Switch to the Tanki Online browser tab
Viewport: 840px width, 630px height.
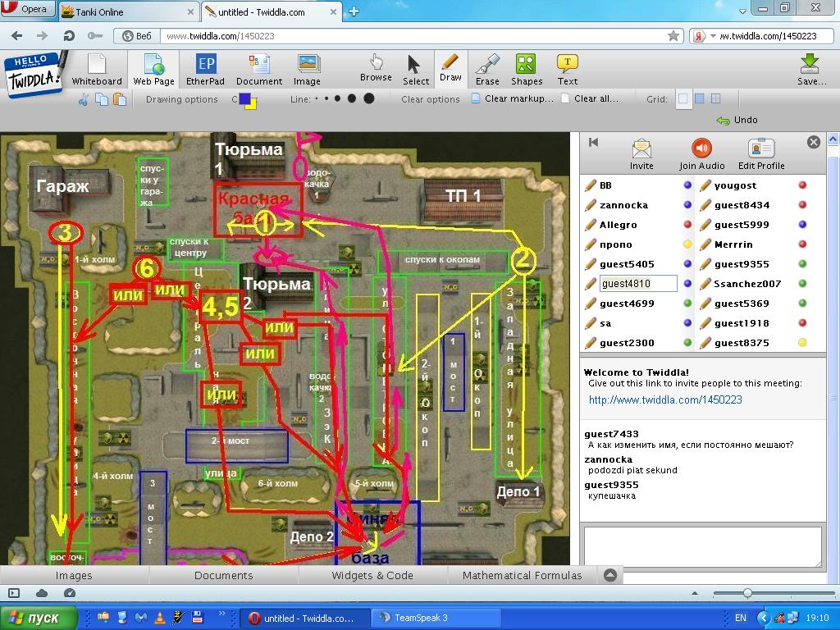[x=127, y=11]
